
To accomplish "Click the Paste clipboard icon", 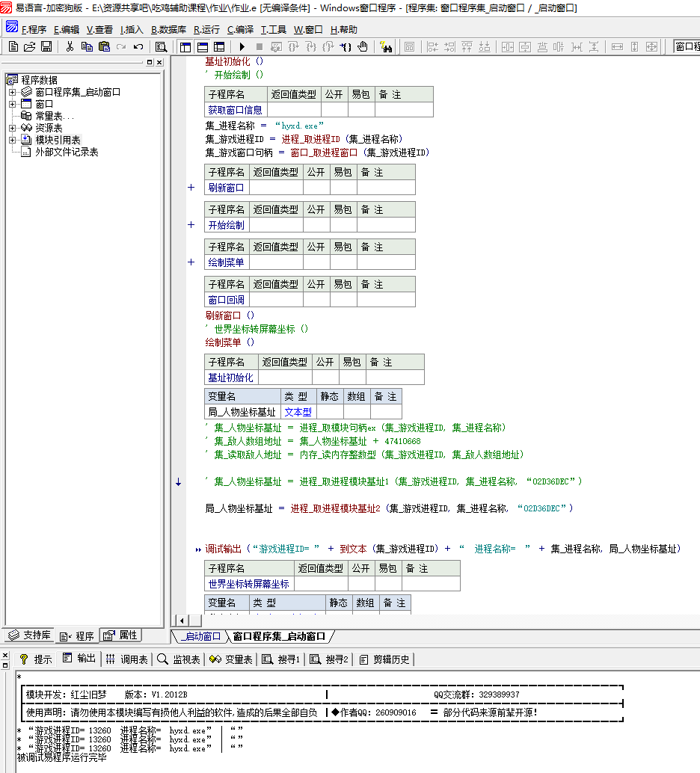I will tap(104, 47).
